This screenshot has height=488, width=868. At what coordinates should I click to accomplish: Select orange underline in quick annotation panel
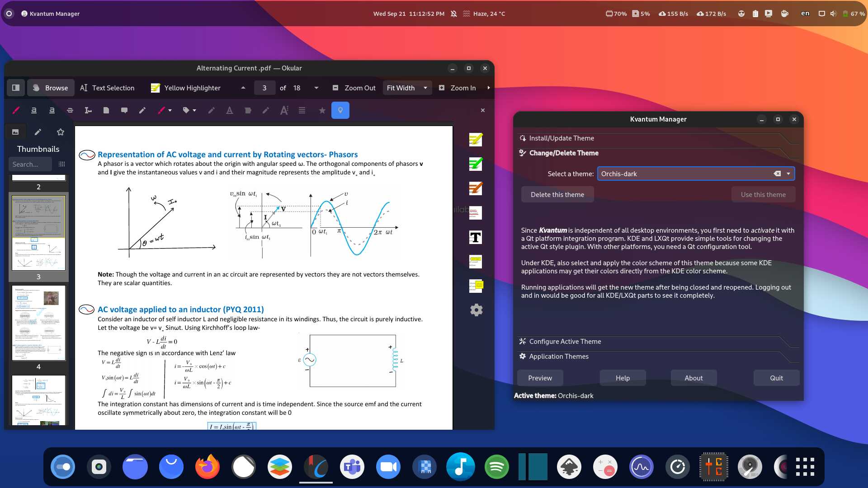(x=476, y=188)
